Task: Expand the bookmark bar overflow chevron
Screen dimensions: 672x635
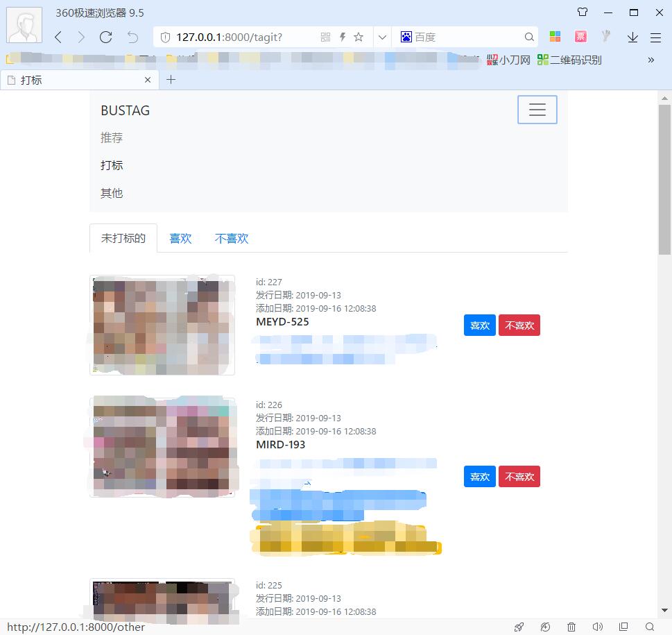Action: (x=651, y=60)
